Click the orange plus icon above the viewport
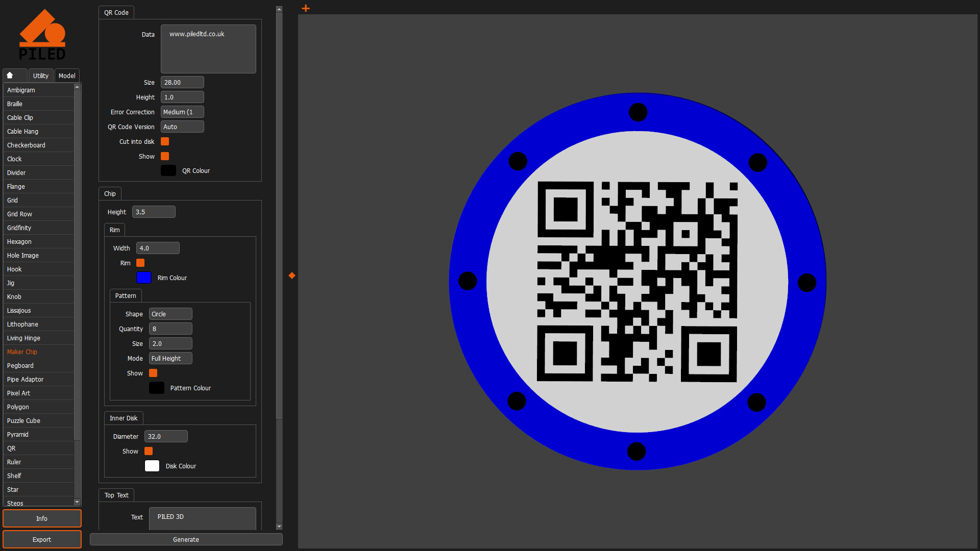Viewport: 980px width, 551px height. pyautogui.click(x=305, y=8)
